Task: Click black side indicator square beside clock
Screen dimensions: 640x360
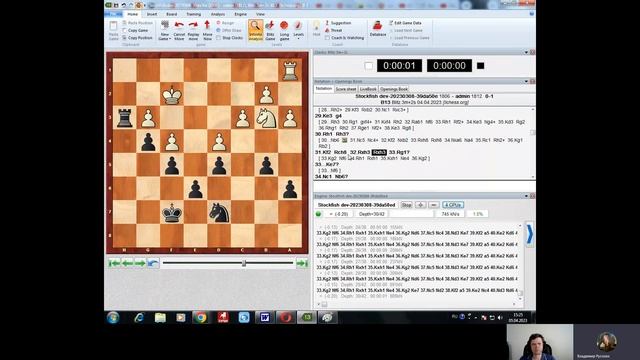Action: tap(480, 66)
